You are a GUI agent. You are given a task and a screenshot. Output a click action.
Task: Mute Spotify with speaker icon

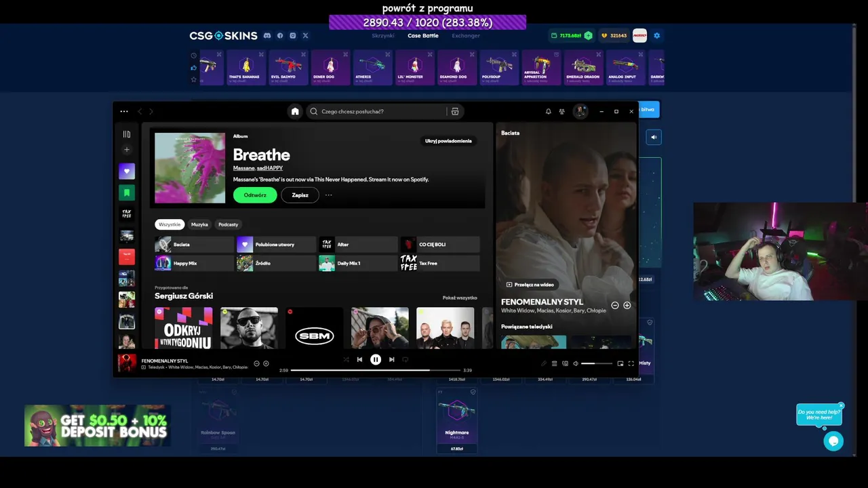576,364
